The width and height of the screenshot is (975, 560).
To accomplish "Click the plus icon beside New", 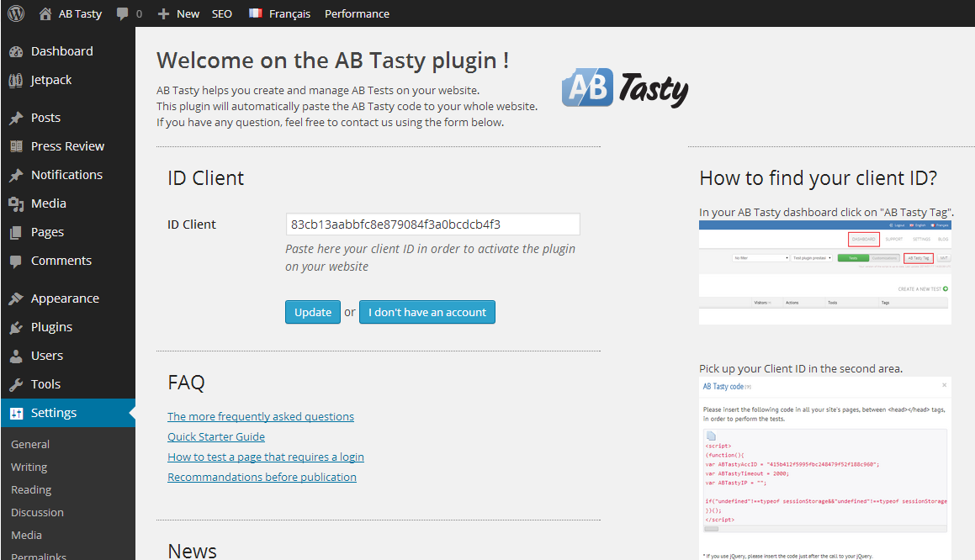I will click(x=163, y=13).
